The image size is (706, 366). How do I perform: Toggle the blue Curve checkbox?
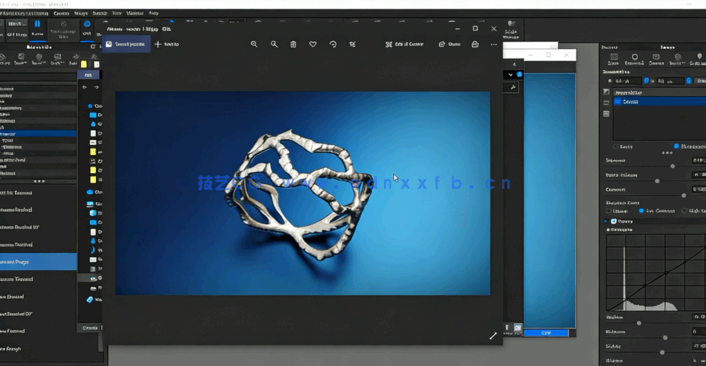click(x=614, y=221)
